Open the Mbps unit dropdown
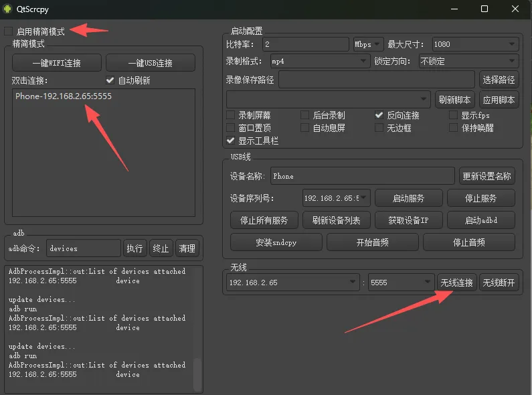This screenshot has height=395, width=532. click(x=368, y=44)
